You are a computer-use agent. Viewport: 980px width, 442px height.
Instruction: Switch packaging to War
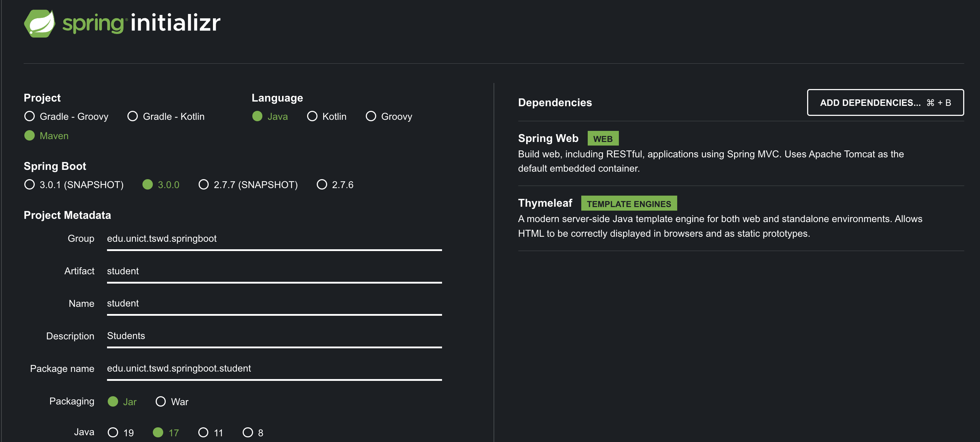[161, 402]
